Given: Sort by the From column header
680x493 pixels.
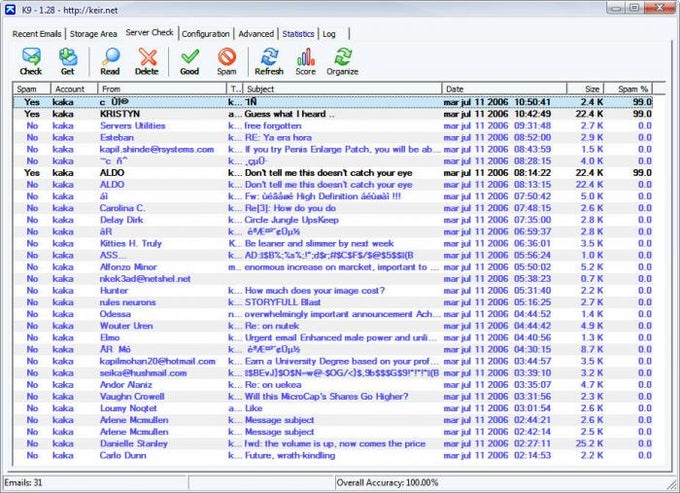Looking at the screenshot, I should click(x=162, y=88).
